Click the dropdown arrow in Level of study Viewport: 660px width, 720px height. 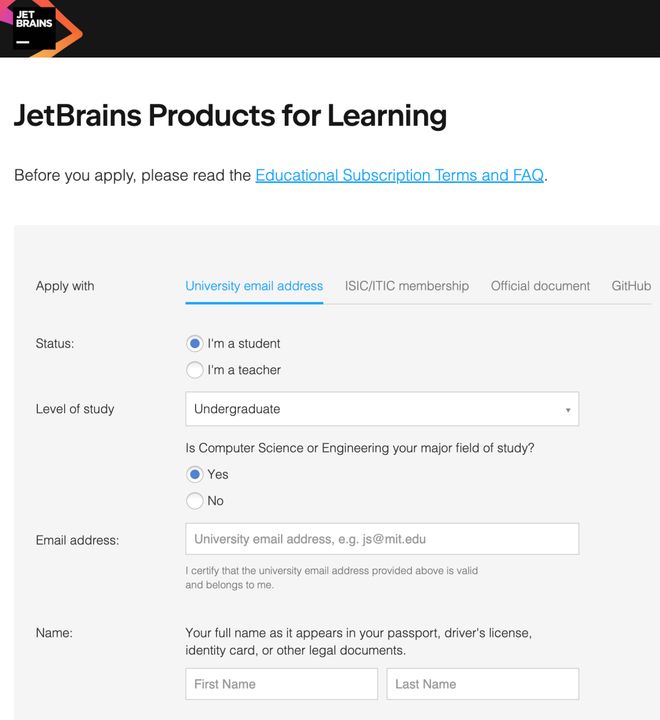coord(568,410)
